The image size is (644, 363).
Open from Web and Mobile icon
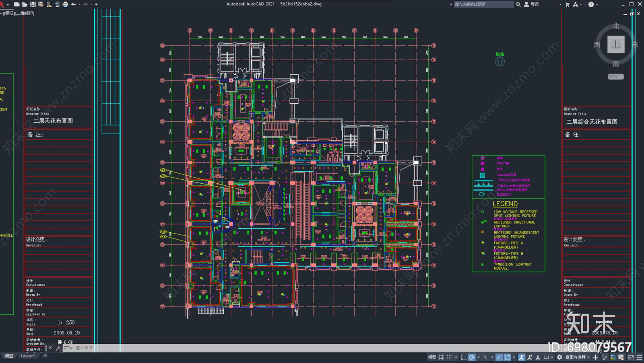coord(49,4)
